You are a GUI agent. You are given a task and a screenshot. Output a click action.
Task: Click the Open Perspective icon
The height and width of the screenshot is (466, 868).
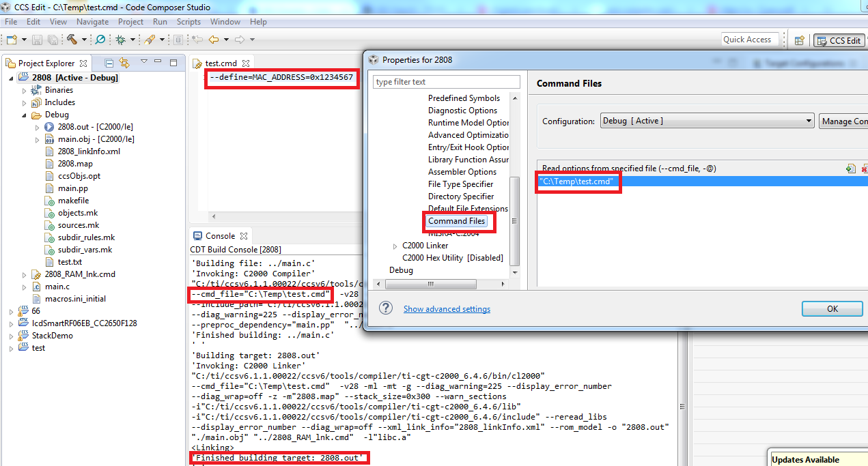point(799,40)
